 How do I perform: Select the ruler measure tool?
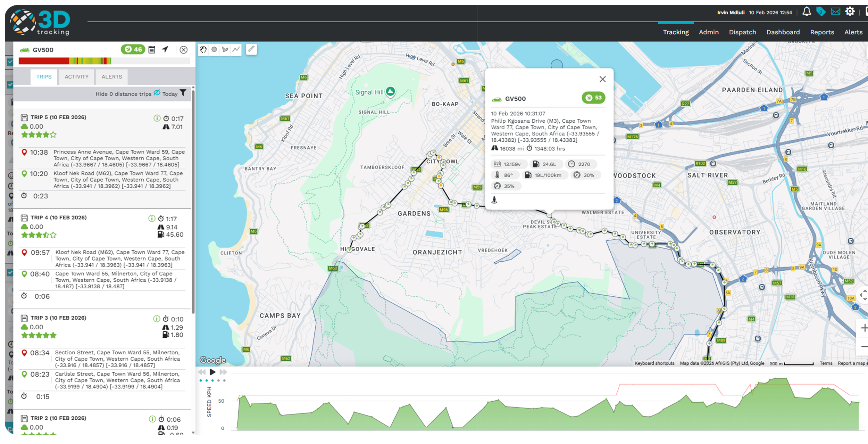click(x=251, y=49)
